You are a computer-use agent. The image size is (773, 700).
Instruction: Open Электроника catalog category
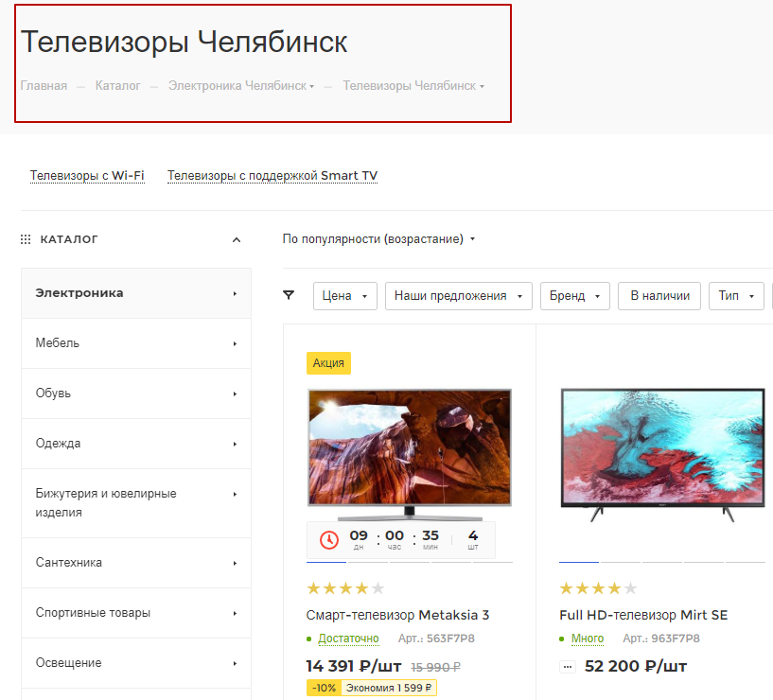click(x=136, y=293)
